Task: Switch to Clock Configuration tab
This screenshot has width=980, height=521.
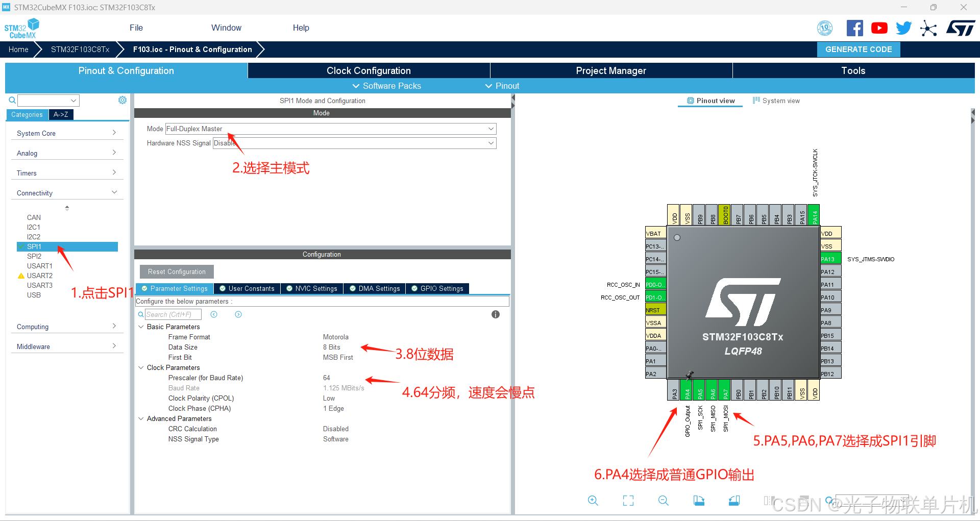Action: click(369, 70)
